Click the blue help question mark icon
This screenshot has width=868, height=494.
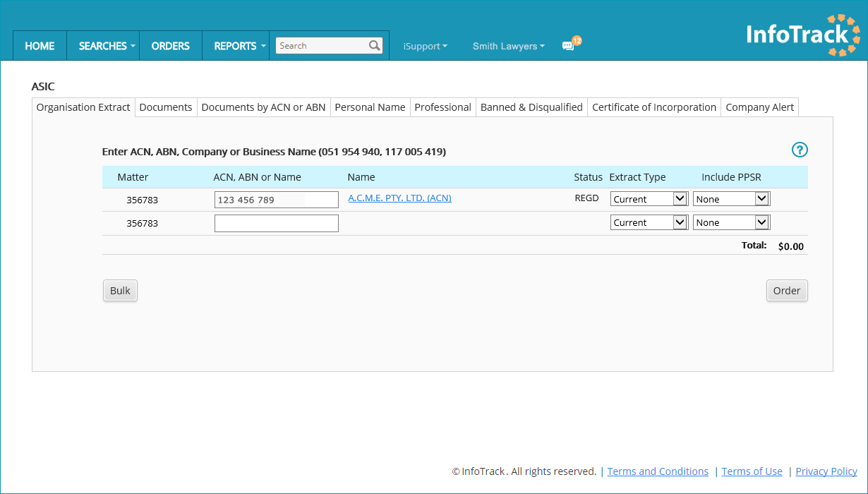coord(800,150)
